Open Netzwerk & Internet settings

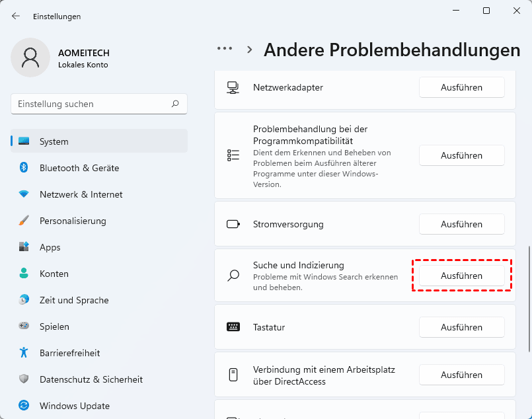click(81, 194)
